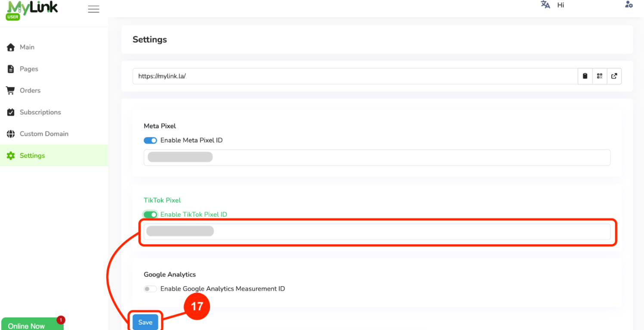Click the Hi greeting text
644x330 pixels.
(x=561, y=5)
